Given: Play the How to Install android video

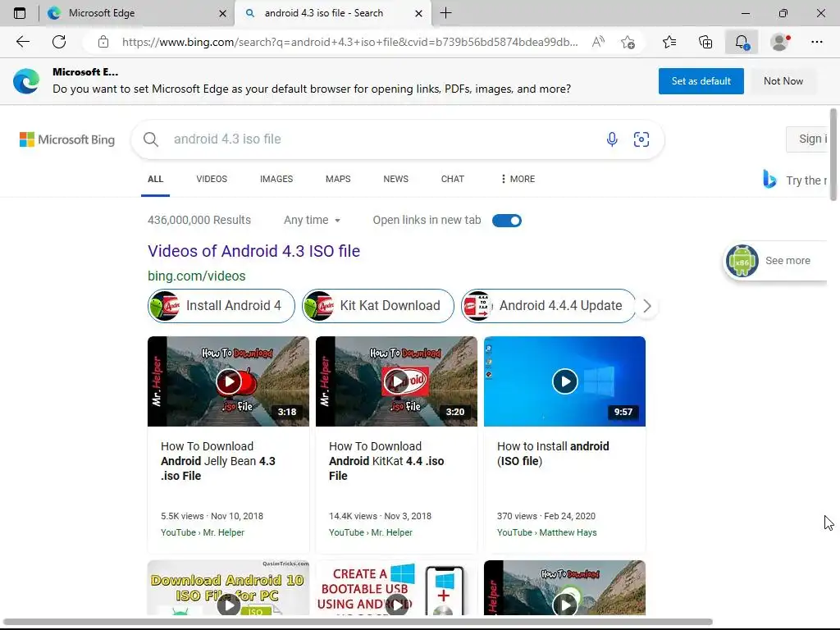Looking at the screenshot, I should click(x=564, y=381).
